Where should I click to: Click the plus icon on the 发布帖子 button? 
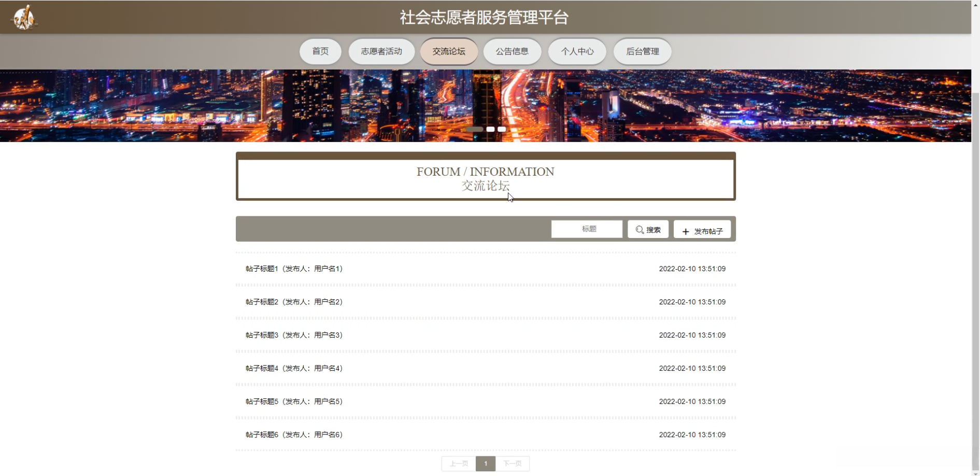(686, 232)
